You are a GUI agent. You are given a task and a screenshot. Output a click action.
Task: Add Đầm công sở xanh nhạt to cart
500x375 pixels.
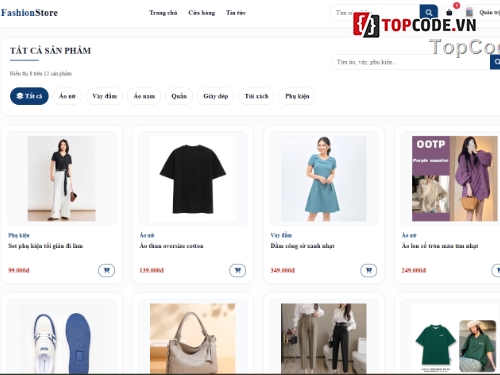tap(369, 270)
